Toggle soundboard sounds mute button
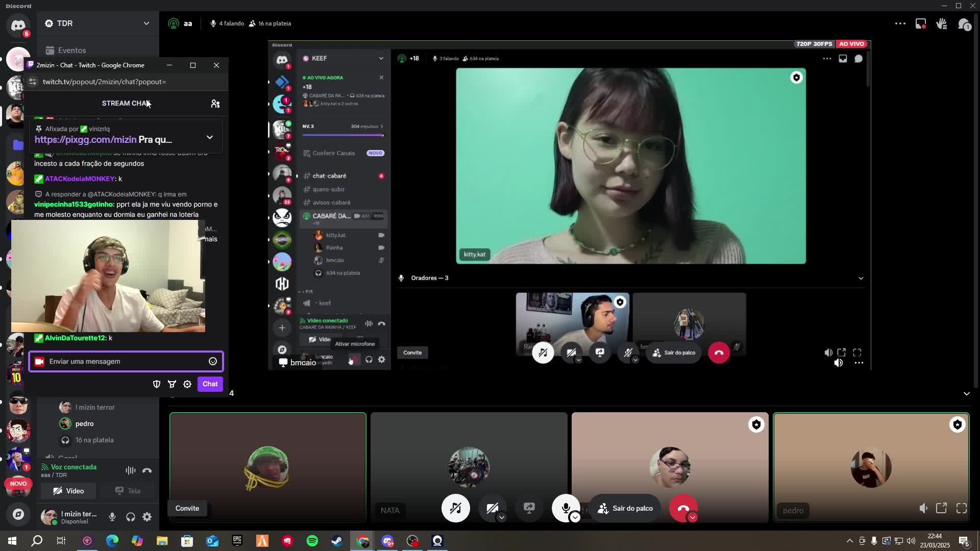The width and height of the screenshot is (980, 551). point(456,508)
